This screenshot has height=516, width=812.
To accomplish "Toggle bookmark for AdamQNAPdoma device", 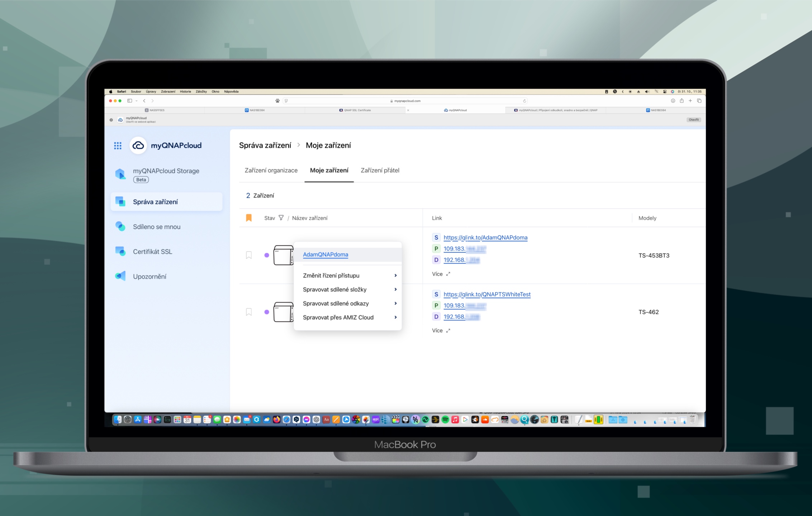I will point(249,255).
